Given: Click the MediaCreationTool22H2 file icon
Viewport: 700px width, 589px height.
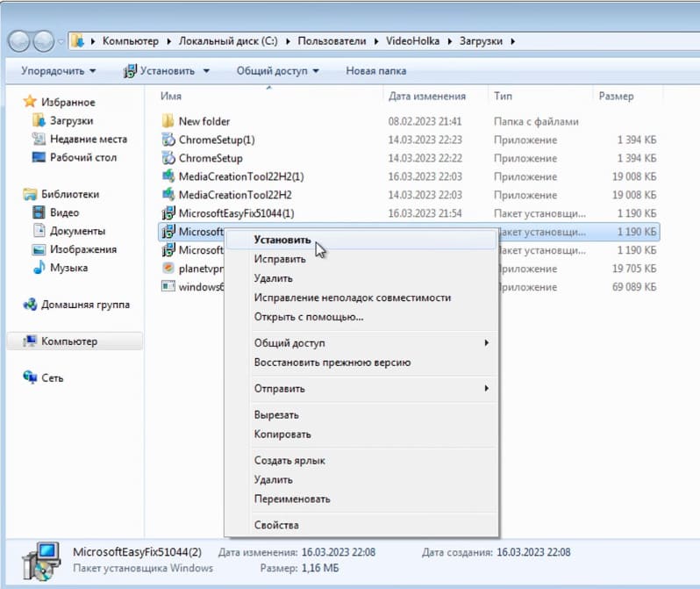Looking at the screenshot, I should coord(168,194).
